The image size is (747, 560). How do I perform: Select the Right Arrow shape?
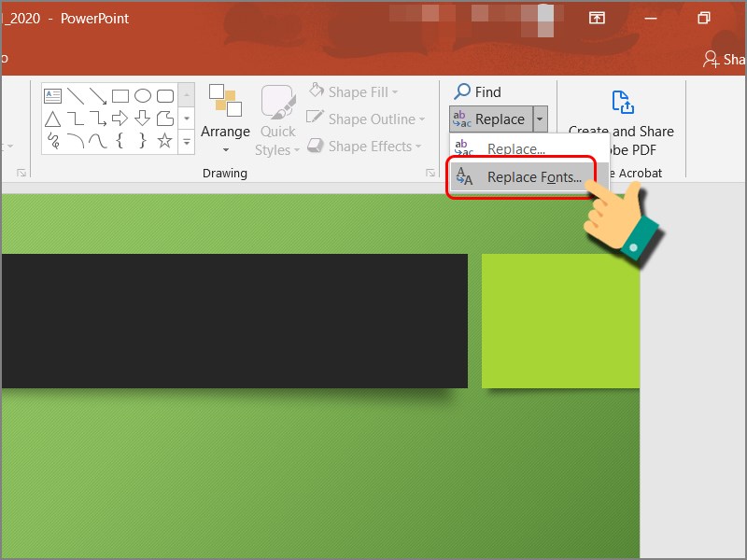(x=120, y=119)
